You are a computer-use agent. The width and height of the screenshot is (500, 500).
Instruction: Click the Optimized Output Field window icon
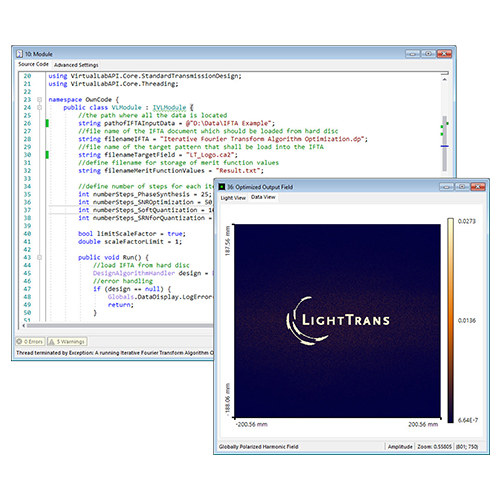222,187
